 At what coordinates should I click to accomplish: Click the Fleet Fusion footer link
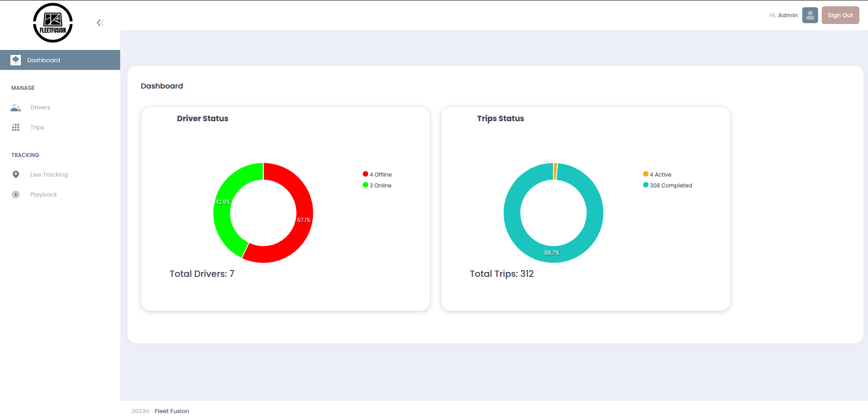pos(171,411)
